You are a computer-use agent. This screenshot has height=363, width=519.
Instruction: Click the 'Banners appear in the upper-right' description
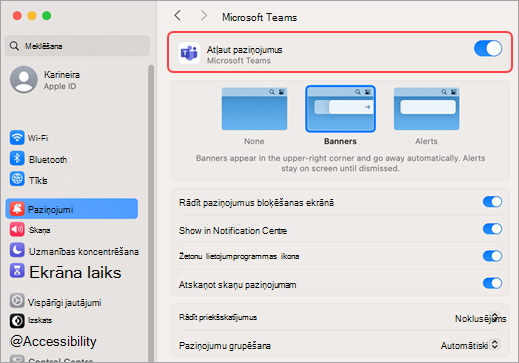[340, 163]
